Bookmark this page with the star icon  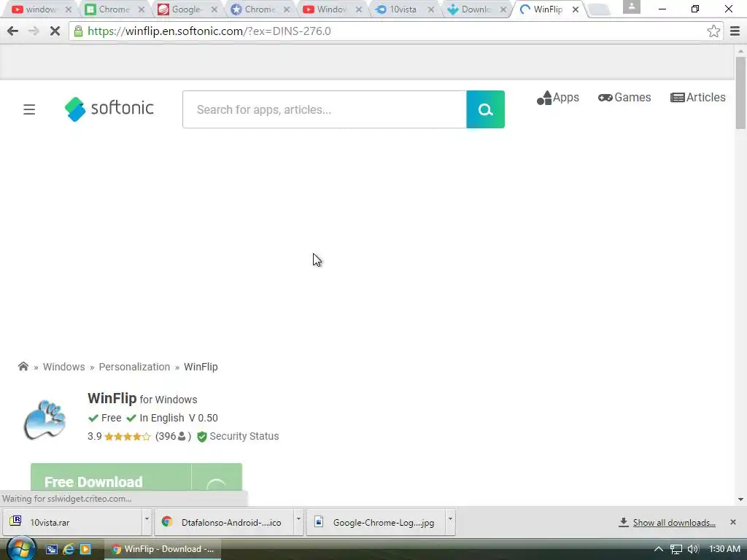[x=713, y=31]
